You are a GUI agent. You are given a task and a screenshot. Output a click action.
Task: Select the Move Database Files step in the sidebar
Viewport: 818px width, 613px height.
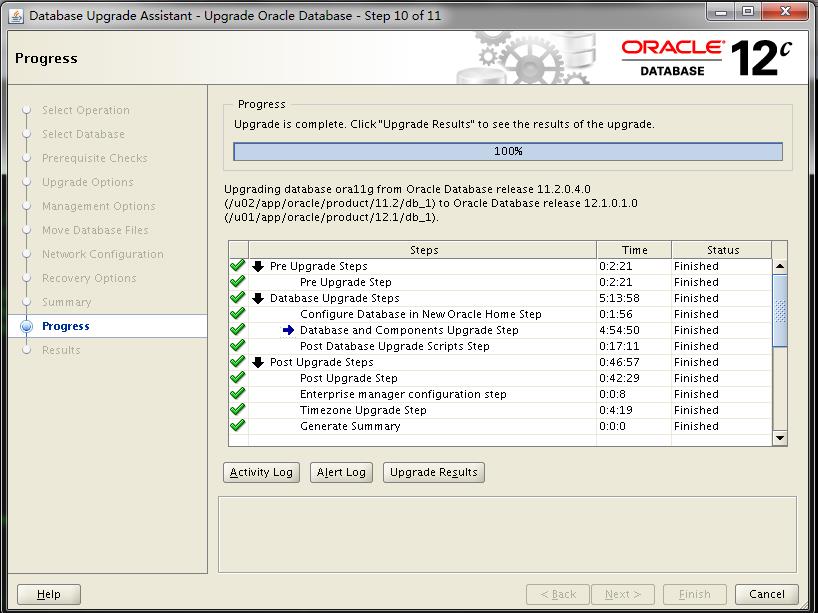point(95,231)
